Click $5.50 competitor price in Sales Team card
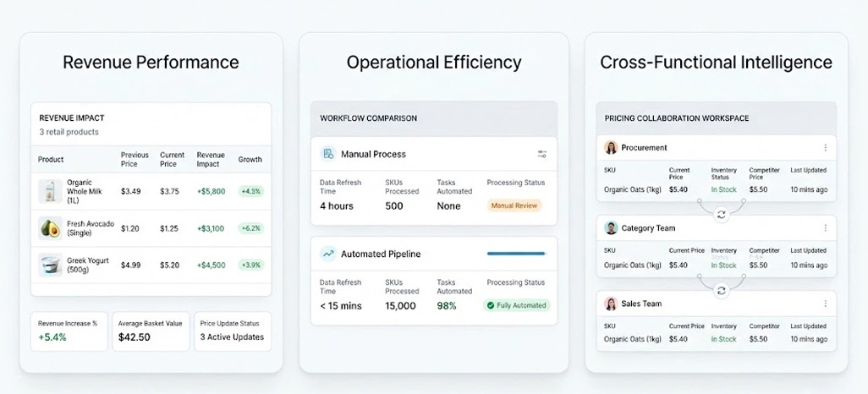868x394 pixels. pos(758,339)
